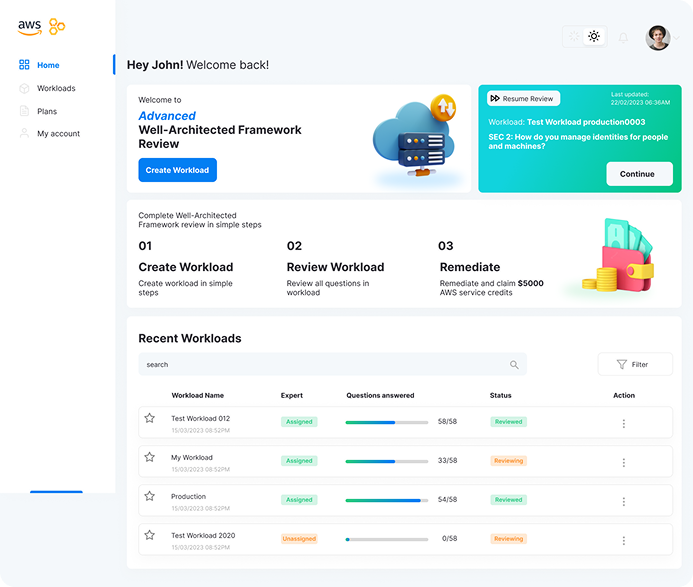The image size is (693, 587).
Task: Click progress bar of Test Workload 2020
Action: pyautogui.click(x=387, y=539)
